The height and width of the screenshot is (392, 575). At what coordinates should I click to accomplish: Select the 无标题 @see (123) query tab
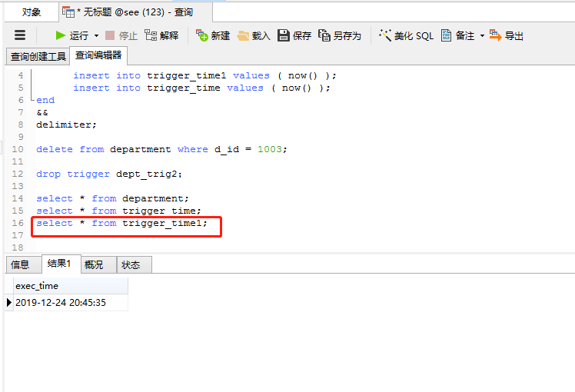click(x=136, y=12)
